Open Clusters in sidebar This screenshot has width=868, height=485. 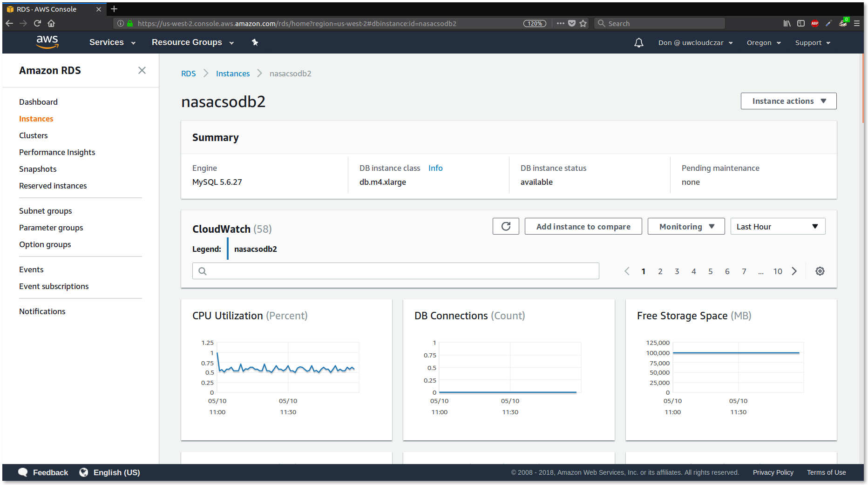pos(33,135)
